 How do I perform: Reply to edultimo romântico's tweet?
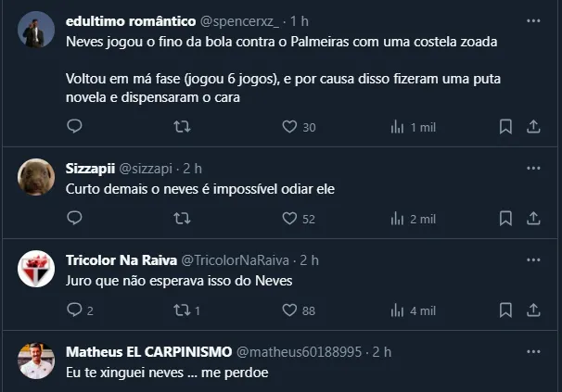[x=75, y=126]
